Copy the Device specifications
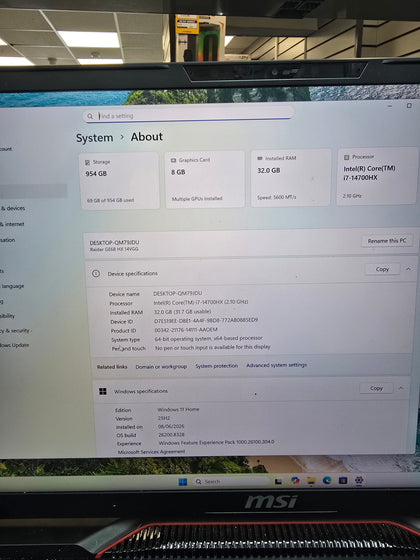420x560 pixels. [382, 269]
